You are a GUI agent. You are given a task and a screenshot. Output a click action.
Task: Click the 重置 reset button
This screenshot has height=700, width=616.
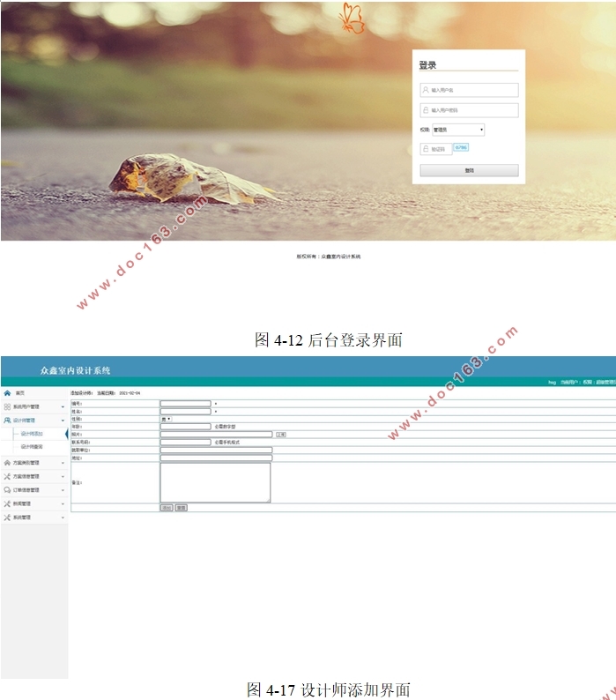182,508
